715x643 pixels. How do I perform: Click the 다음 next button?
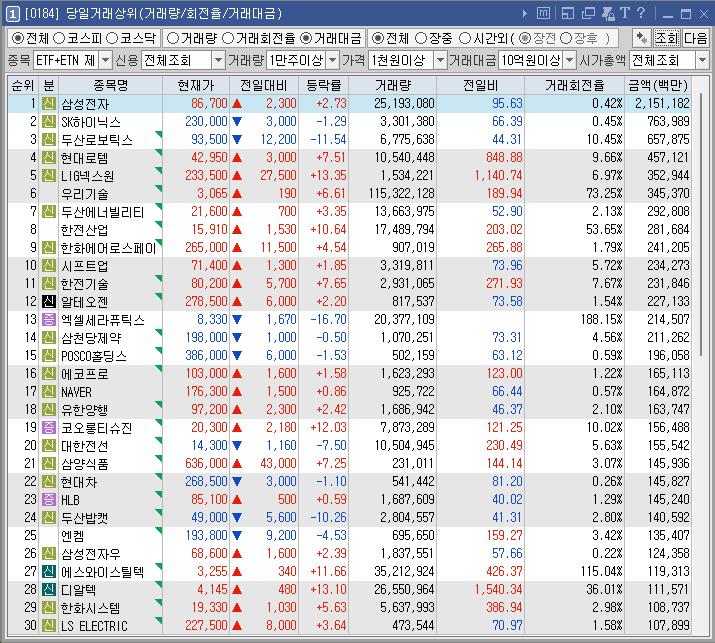pyautogui.click(x=695, y=38)
